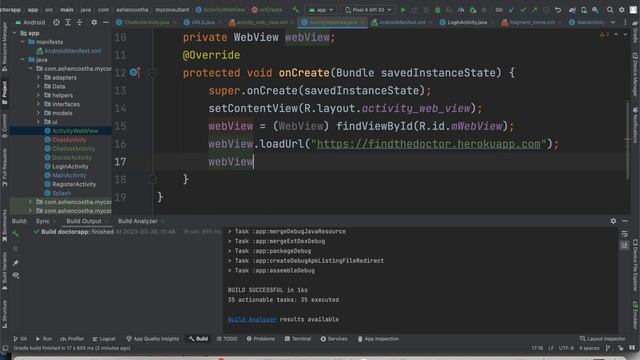The height and width of the screenshot is (360, 640).
Task: Open the Pixel 4 API 33 device dropdown
Action: 369,9
